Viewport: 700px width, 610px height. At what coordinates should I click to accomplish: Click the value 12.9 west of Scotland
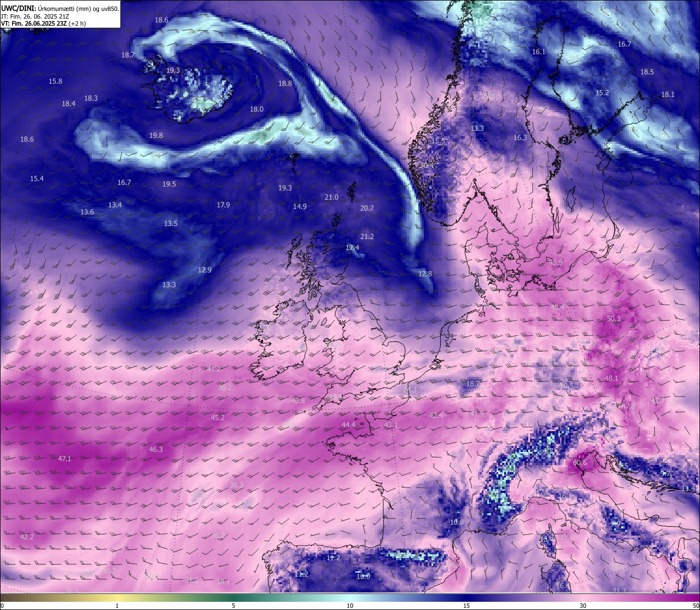click(205, 270)
